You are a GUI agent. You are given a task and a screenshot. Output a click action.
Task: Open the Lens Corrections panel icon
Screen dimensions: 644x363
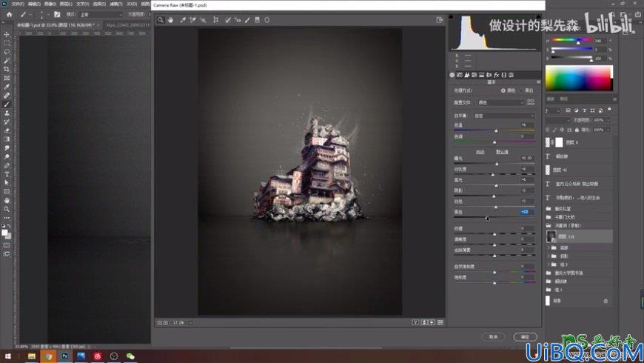(489, 75)
